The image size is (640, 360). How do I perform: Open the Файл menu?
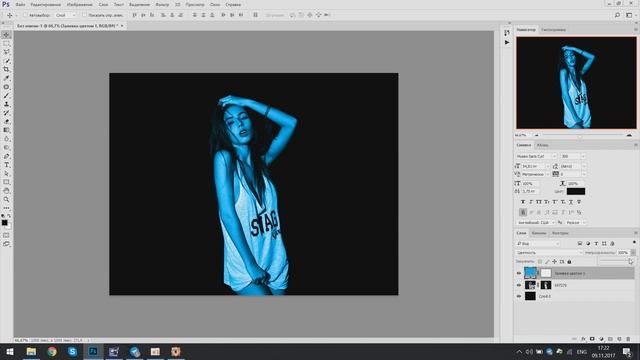20,4
